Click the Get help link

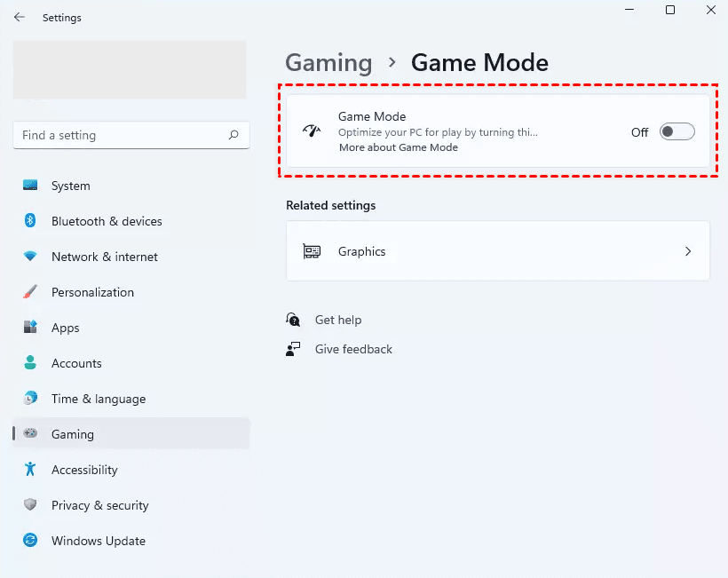tap(338, 320)
